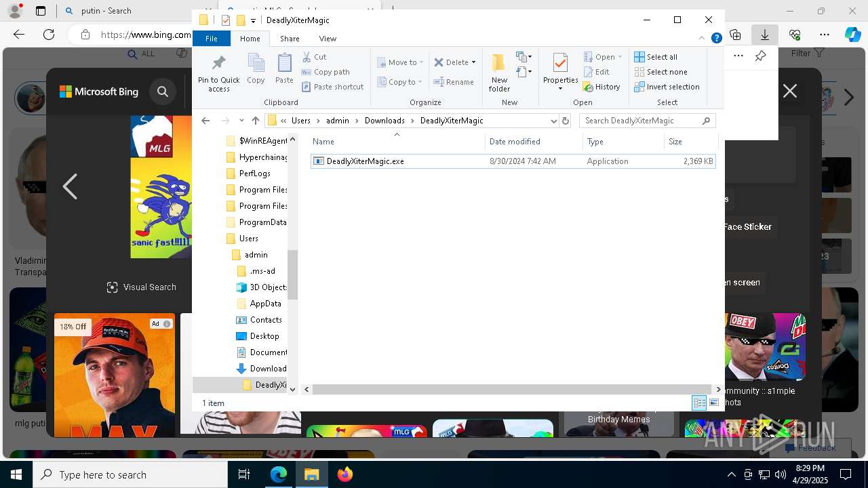The height and width of the screenshot is (488, 868).
Task: Click the Open ribbon command
Action: (x=602, y=57)
